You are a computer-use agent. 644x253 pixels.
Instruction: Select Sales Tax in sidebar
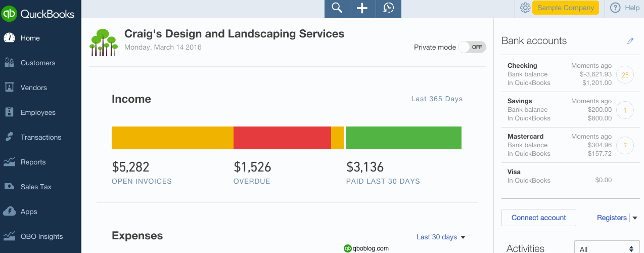[x=36, y=187]
